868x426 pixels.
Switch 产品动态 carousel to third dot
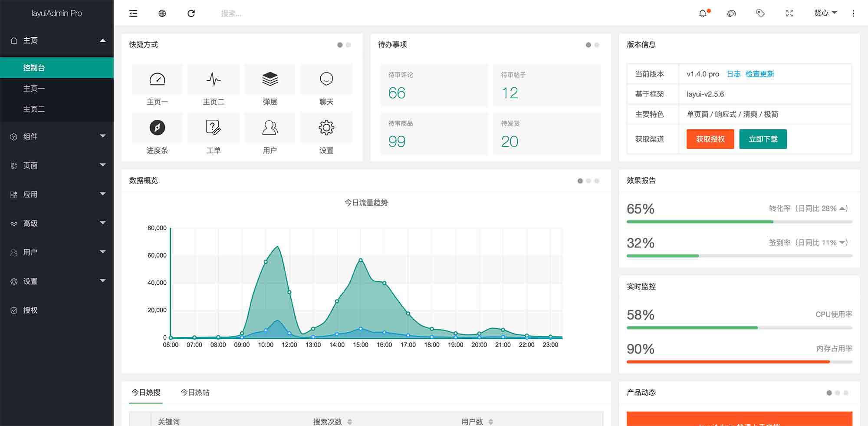pos(845,393)
